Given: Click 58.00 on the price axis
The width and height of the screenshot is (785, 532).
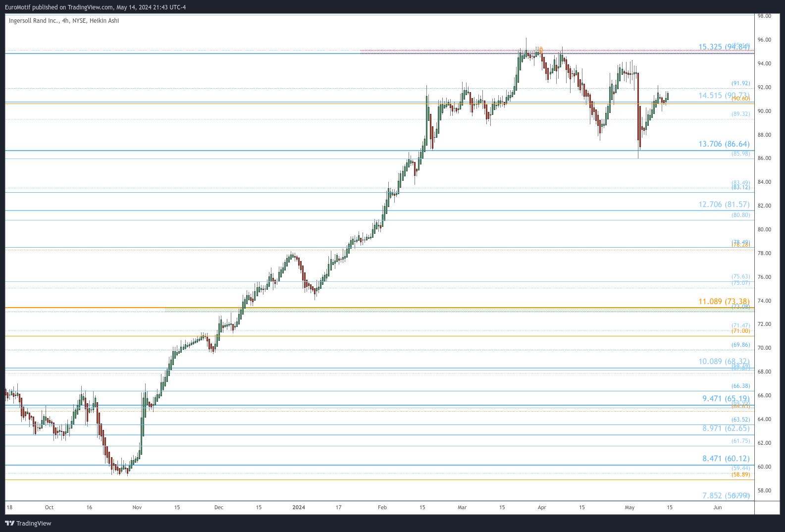Looking at the screenshot, I should pyautogui.click(x=764, y=490).
